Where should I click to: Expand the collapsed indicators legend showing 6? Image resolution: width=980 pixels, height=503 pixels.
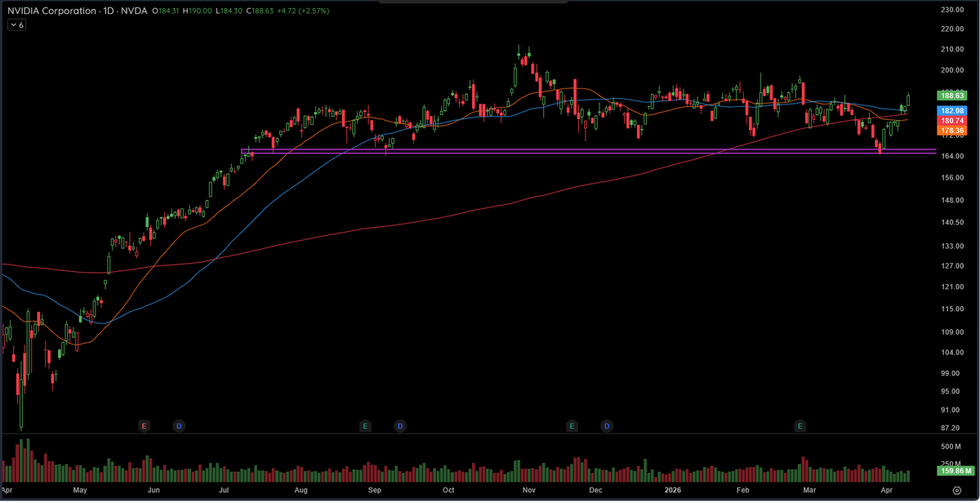[17, 25]
